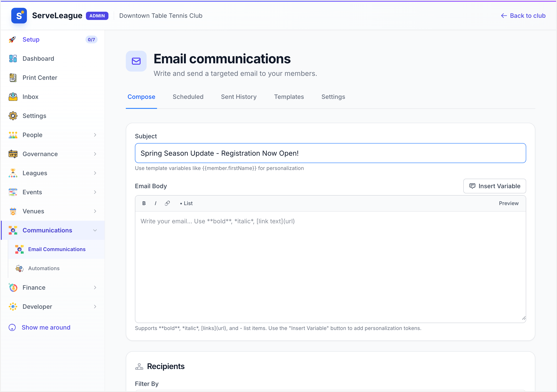Open Email Communications in sidebar

[x=56, y=249]
